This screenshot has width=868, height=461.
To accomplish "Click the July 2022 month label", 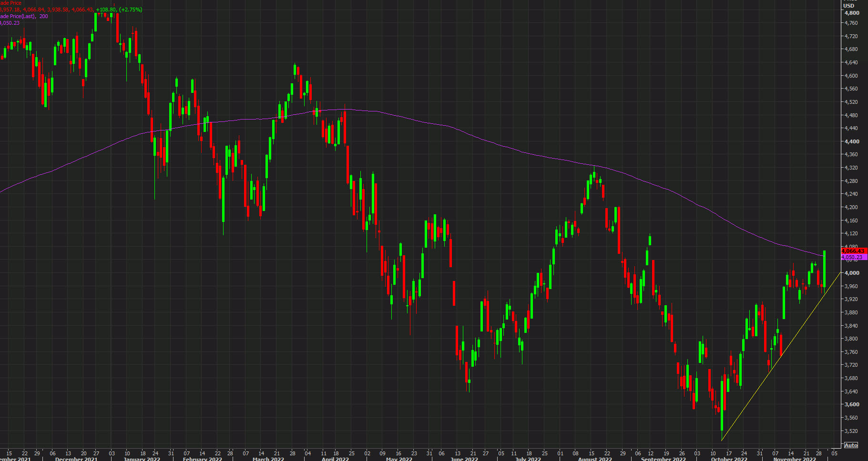I will tap(528, 459).
